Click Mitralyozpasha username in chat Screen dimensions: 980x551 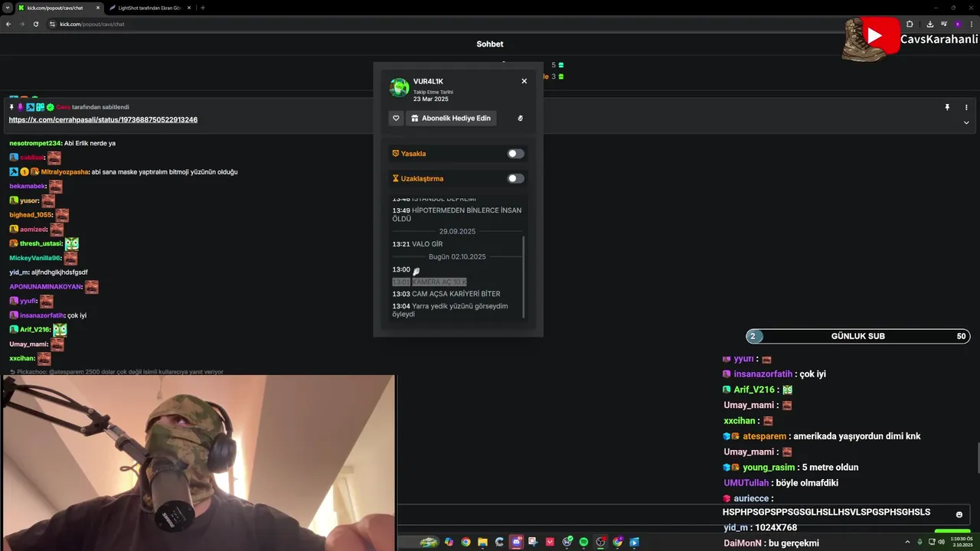64,172
